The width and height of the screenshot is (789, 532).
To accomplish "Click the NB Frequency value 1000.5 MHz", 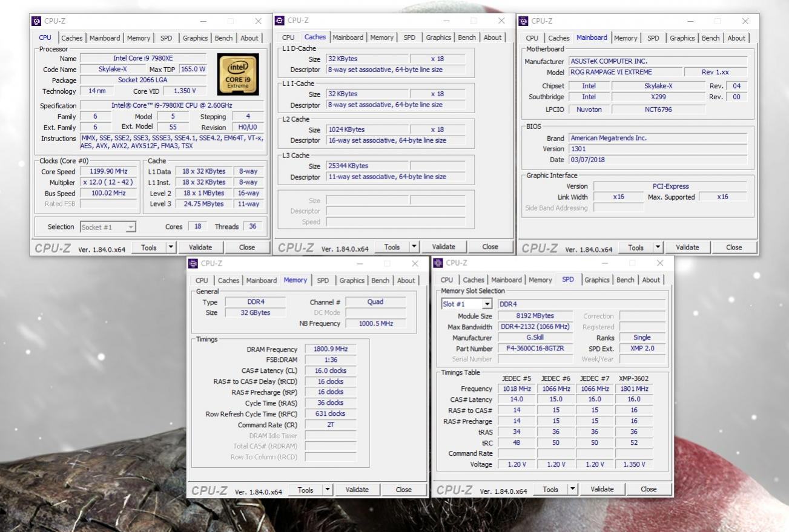I will pyautogui.click(x=375, y=324).
